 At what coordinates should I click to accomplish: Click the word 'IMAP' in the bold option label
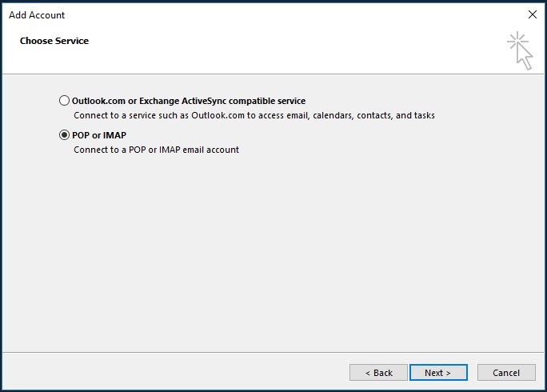tap(116, 135)
